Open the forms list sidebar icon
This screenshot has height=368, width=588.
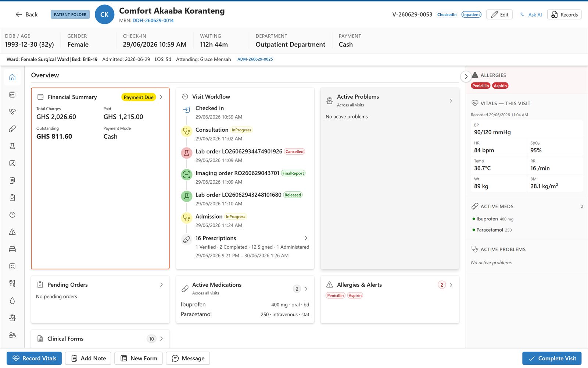coord(12,95)
